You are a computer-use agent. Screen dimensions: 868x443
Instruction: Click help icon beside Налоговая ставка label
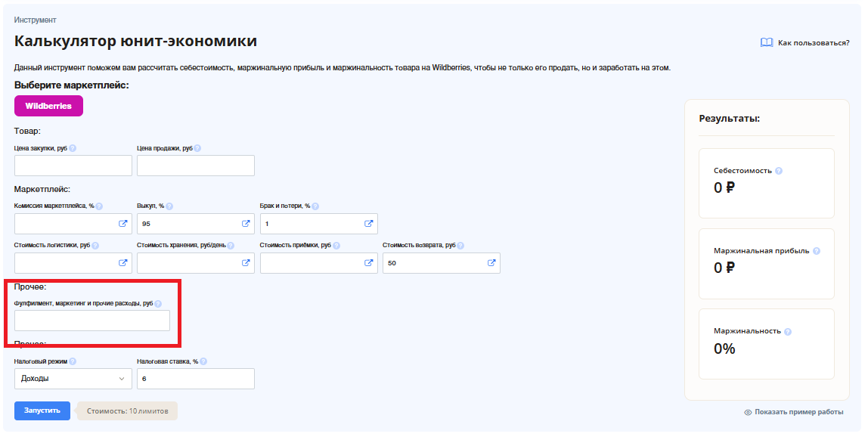pos(203,362)
